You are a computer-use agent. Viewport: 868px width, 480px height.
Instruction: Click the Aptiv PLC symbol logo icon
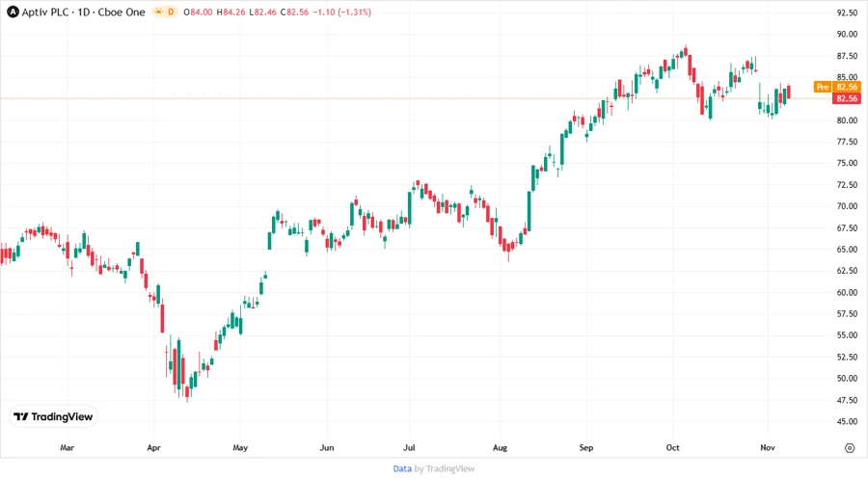(13, 12)
